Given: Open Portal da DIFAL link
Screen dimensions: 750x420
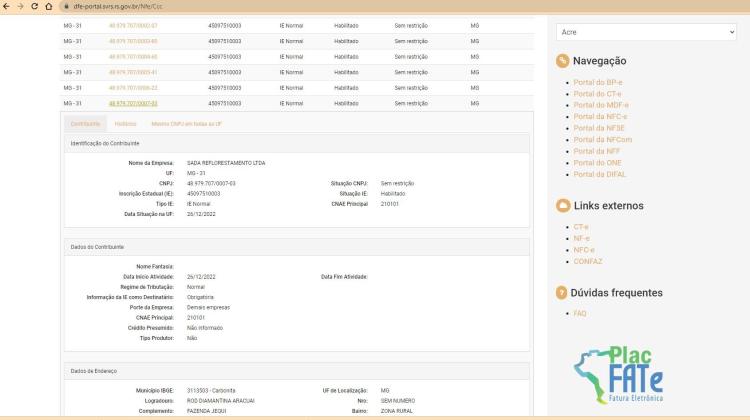Looking at the screenshot, I should coord(599,175).
